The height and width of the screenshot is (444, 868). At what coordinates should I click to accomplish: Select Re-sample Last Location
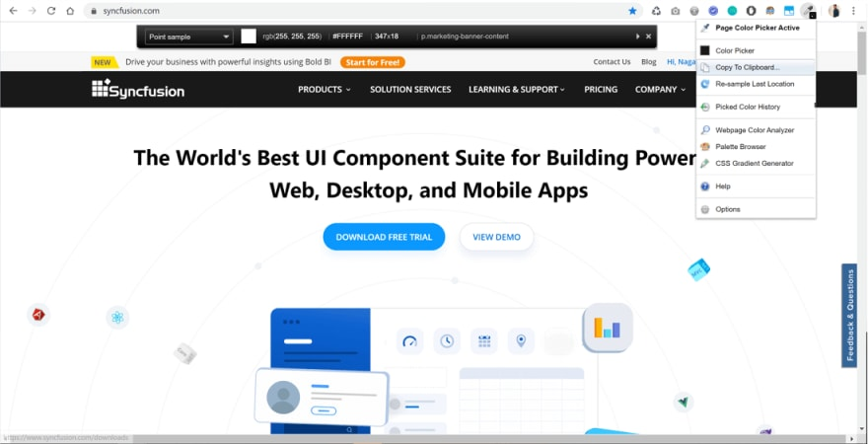(x=756, y=84)
